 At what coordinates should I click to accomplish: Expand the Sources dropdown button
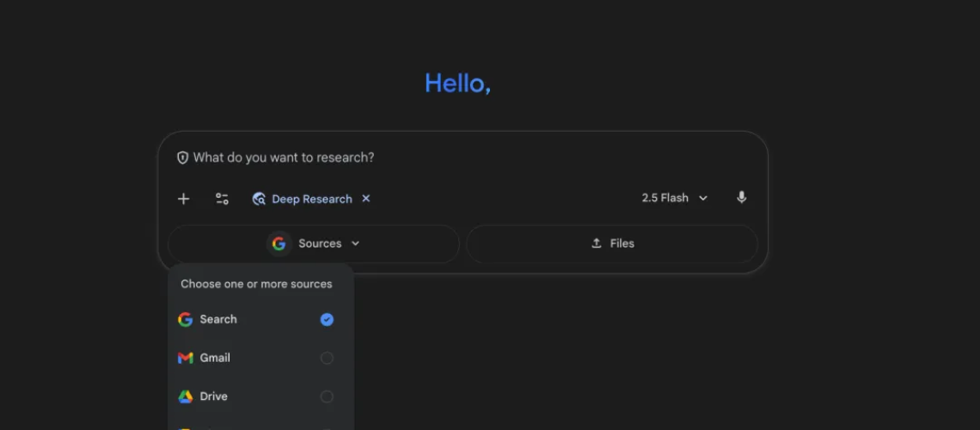tap(314, 243)
